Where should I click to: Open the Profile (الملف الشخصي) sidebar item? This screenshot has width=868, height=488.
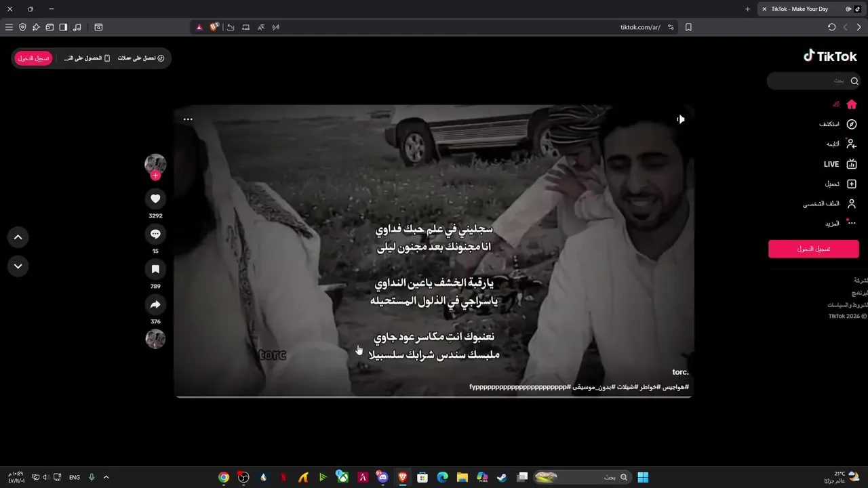tap(830, 203)
